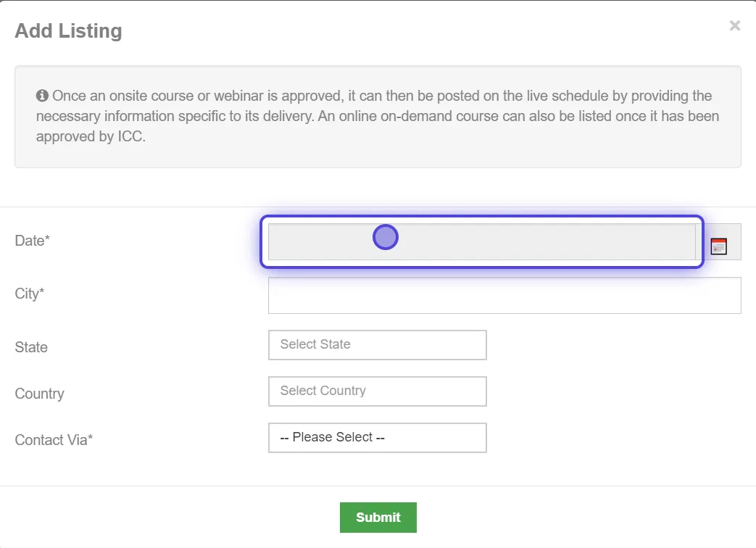
Task: Click the City text input field
Action: pos(504,294)
